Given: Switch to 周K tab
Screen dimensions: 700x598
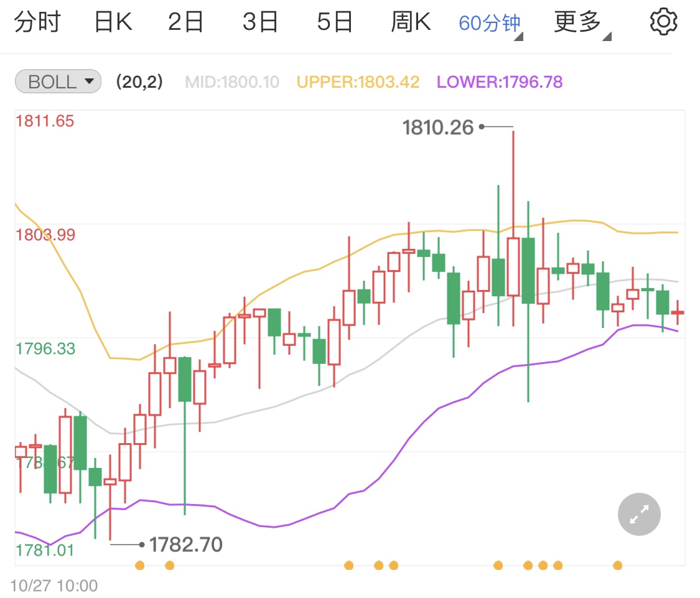Looking at the screenshot, I should tap(411, 22).
